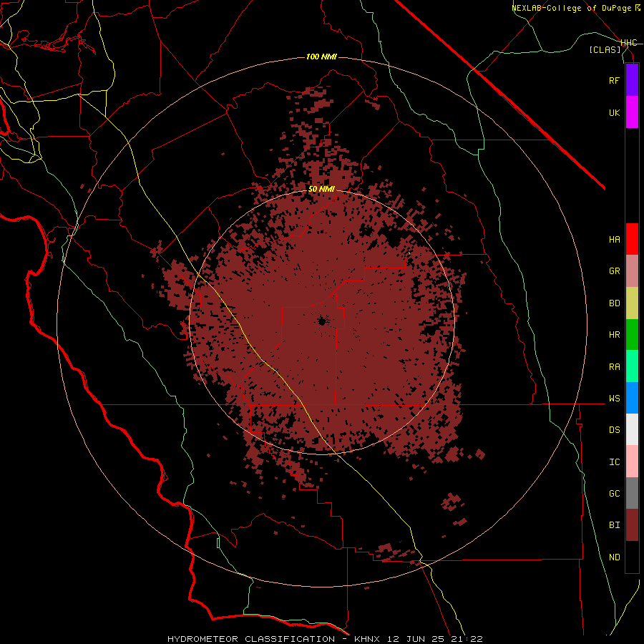Screen dimensions: 644x644
Task: Click the NEXLAB-College of DuPage text
Action: pos(572,8)
